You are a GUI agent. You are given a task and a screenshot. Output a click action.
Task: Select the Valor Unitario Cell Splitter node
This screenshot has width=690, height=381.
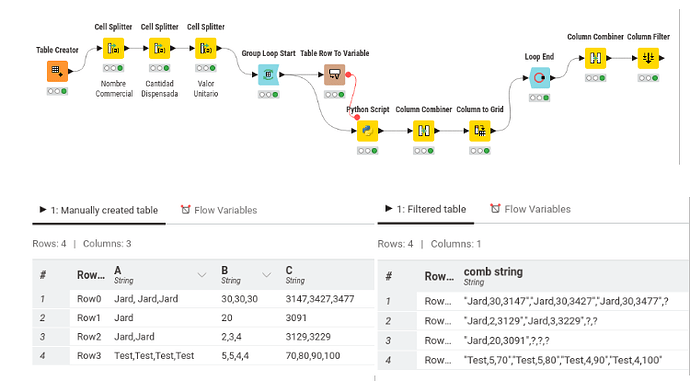pyautogui.click(x=206, y=48)
